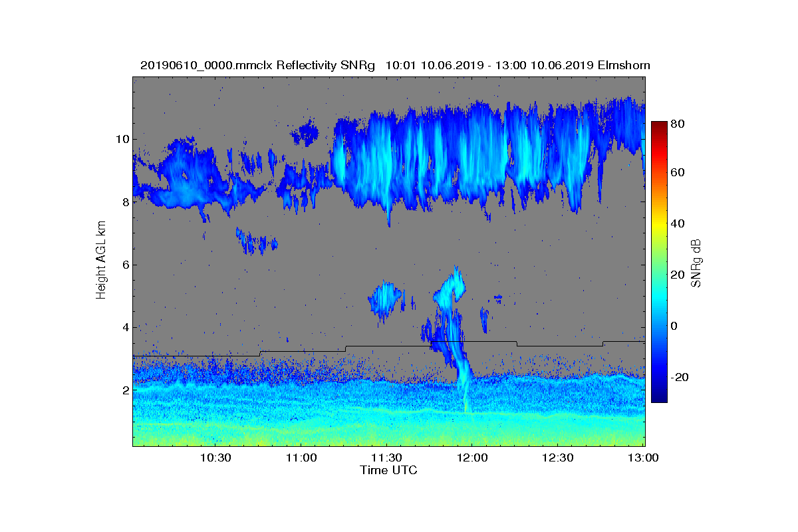Image resolution: width=798 pixels, height=532 pixels.
Task: Click the '13:00' time axis label
Action: (644, 458)
